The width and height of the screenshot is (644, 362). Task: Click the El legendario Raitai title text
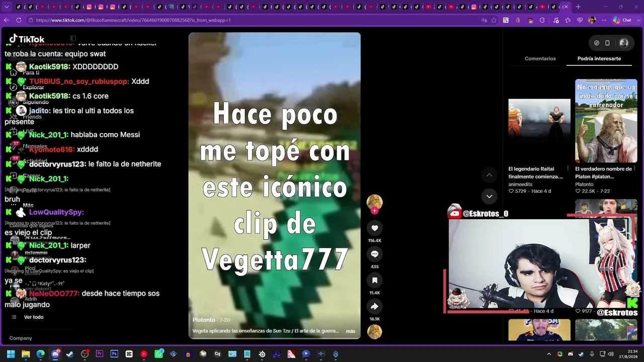tap(536, 172)
